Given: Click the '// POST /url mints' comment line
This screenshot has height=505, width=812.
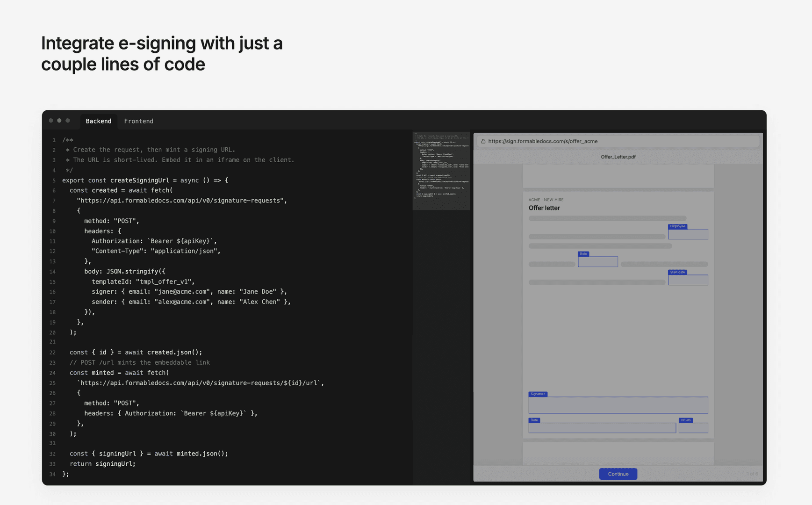Looking at the screenshot, I should pyautogui.click(x=140, y=362).
